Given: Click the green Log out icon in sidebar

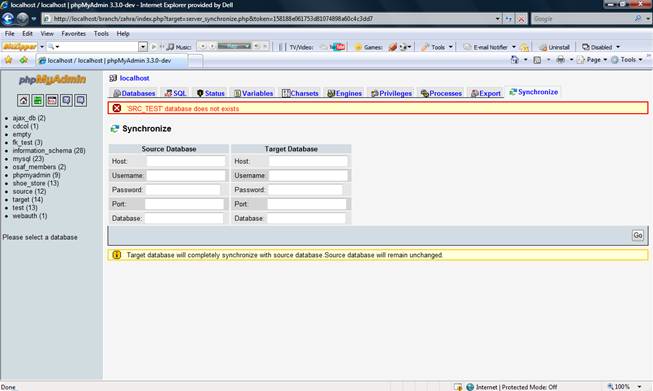Looking at the screenshot, I should (37, 100).
